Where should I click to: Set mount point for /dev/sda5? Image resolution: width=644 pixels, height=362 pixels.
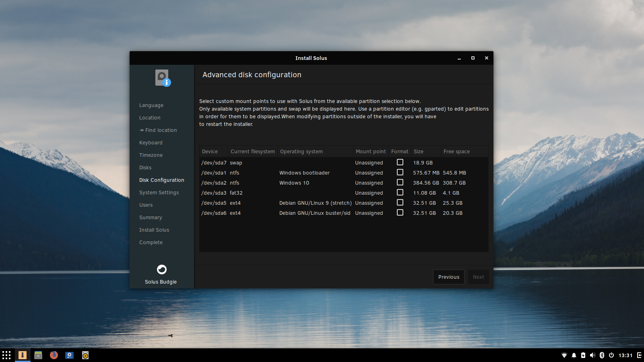[369, 203]
